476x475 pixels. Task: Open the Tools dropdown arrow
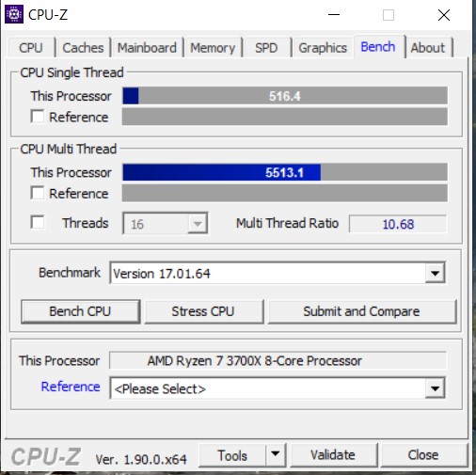276,454
